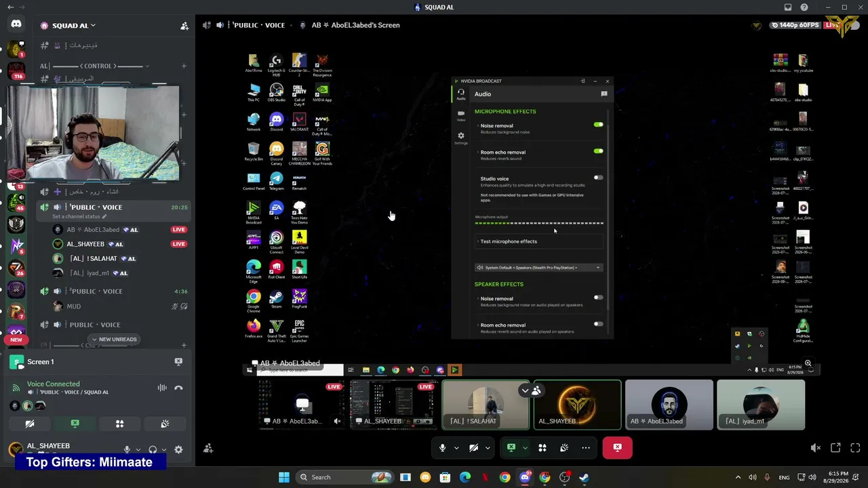The image size is (868, 488).
Task: Open the System Default speakers dropdown
Action: coord(538,268)
